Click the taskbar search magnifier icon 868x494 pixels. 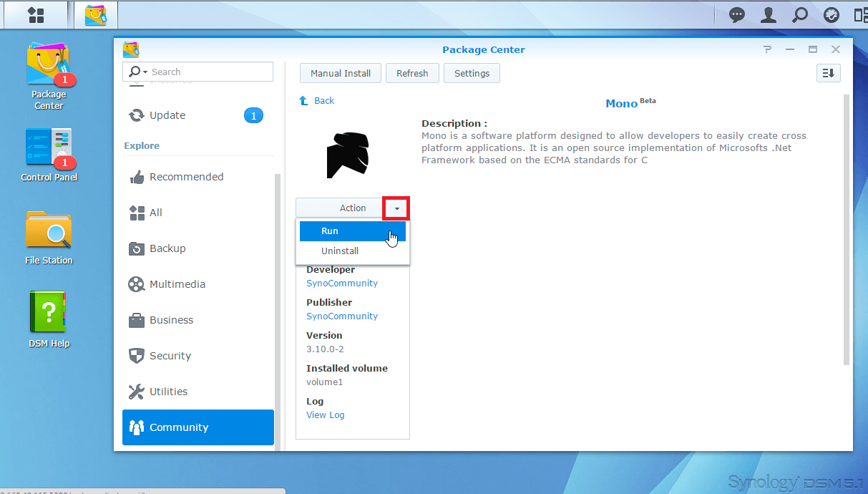coord(800,15)
